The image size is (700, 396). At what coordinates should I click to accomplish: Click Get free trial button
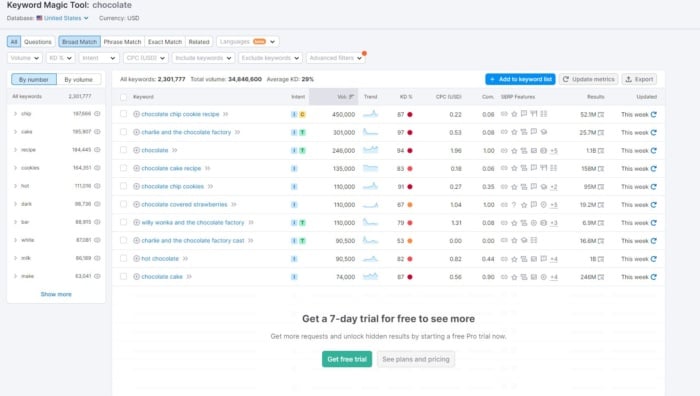(x=347, y=359)
